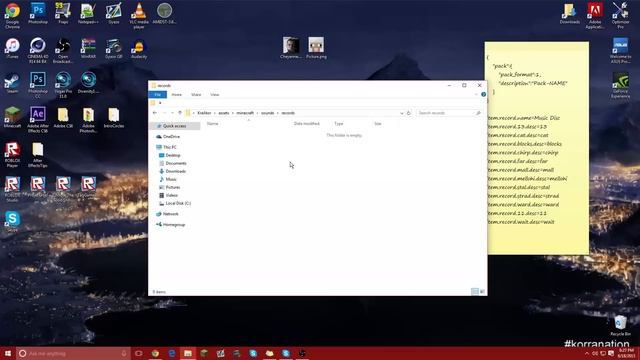Go up one folder level arrow

pos(180,113)
